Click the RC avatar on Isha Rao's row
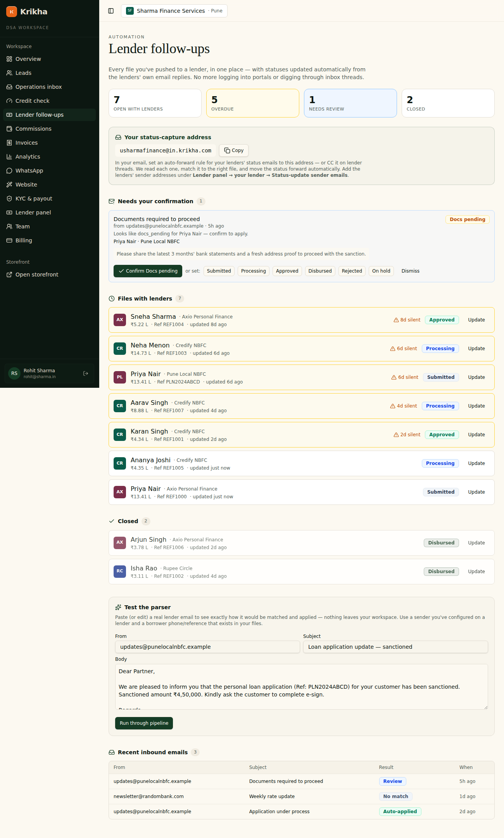The width and height of the screenshot is (504, 838). tap(120, 572)
